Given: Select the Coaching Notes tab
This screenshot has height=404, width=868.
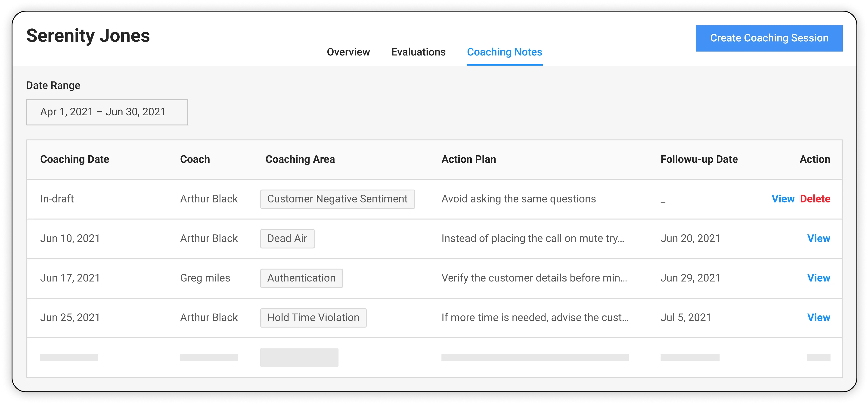Looking at the screenshot, I should click(504, 52).
